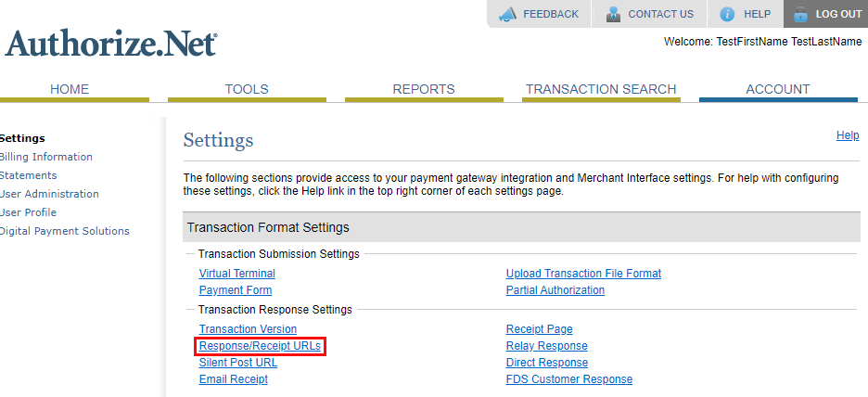868x397 pixels.
Task: Open the Email Receipt link
Action: [234, 379]
